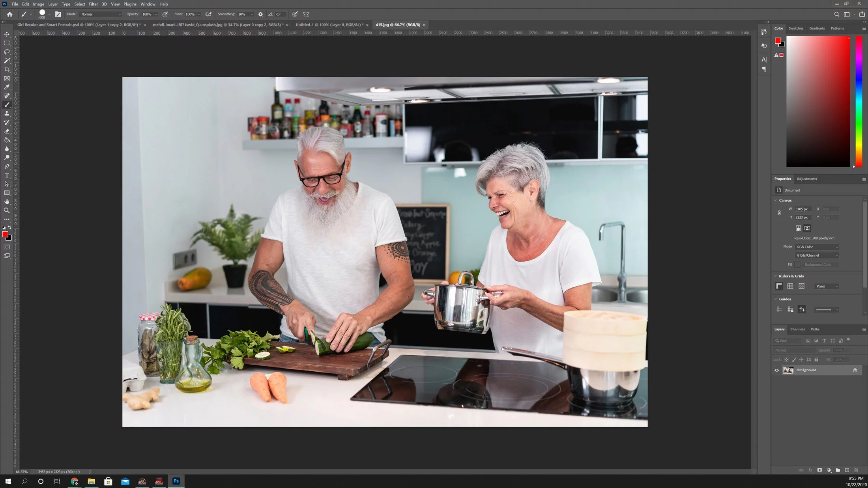
Task: Enable airbrush-style build-up effects
Action: click(x=208, y=14)
